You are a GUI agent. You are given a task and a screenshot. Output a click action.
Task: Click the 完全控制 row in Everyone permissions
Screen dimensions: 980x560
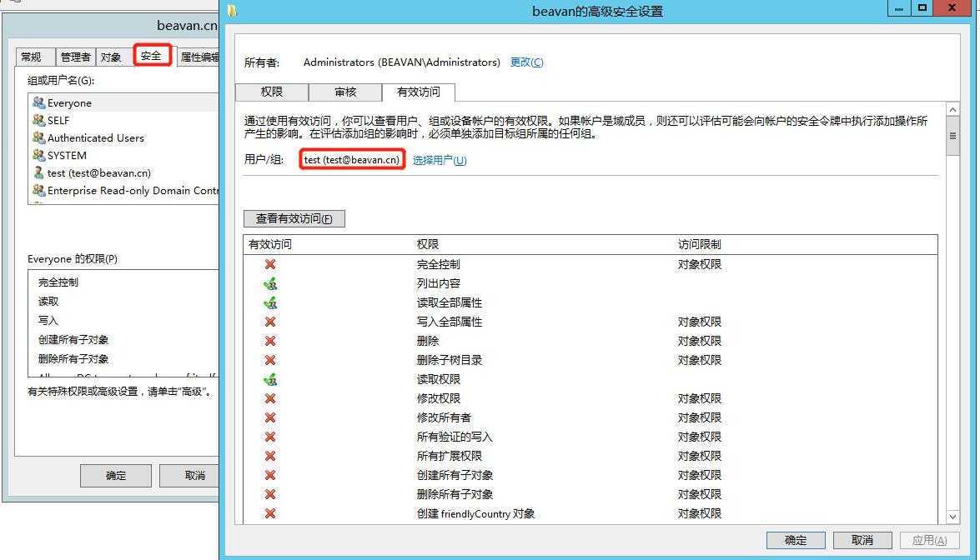tap(123, 282)
